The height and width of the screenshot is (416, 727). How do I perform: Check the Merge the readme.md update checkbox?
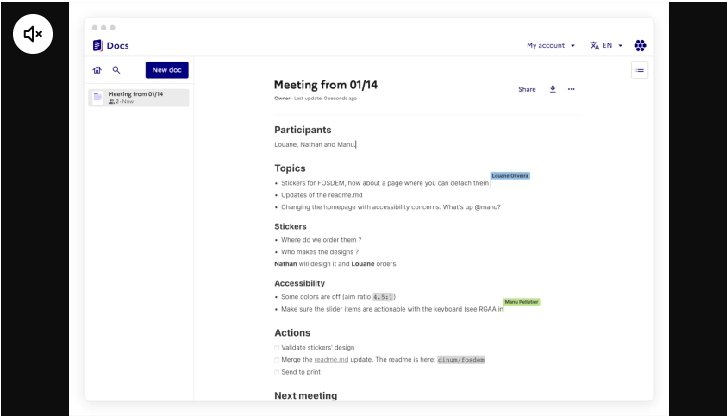(277, 360)
